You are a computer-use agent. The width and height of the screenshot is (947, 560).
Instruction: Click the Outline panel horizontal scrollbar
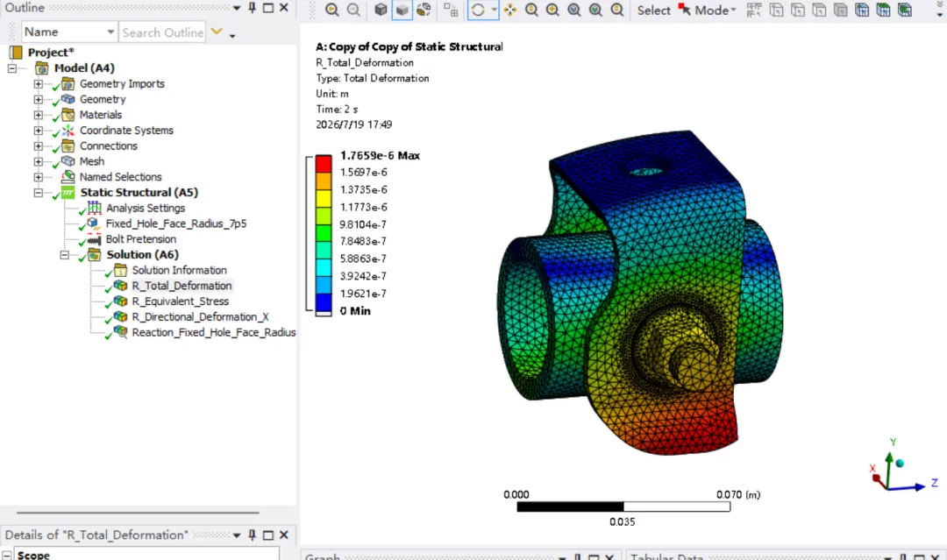[138, 513]
